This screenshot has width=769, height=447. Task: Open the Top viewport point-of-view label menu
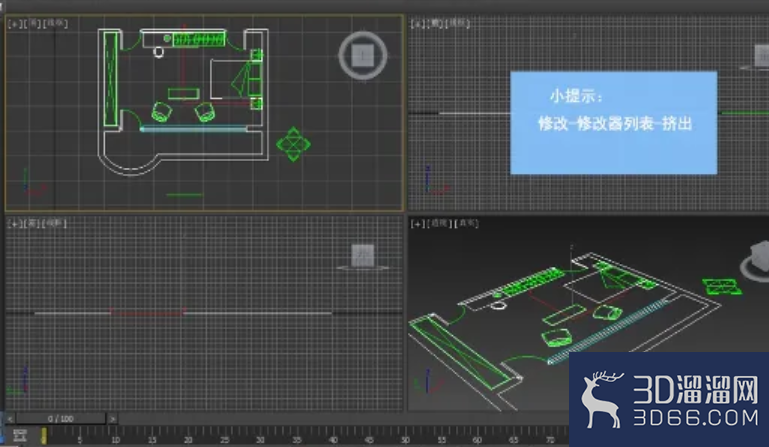pyautogui.click(x=33, y=23)
